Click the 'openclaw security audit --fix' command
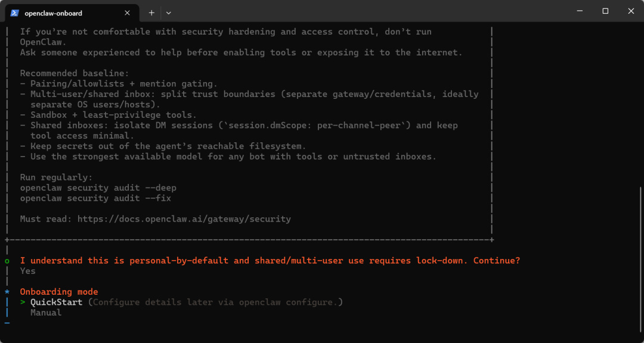 pyautogui.click(x=95, y=198)
